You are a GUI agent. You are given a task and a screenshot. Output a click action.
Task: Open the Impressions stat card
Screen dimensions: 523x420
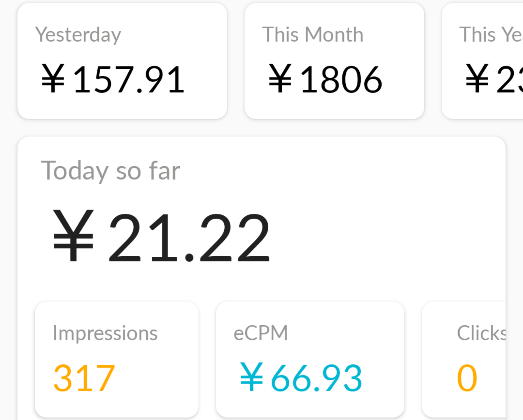pos(117,359)
